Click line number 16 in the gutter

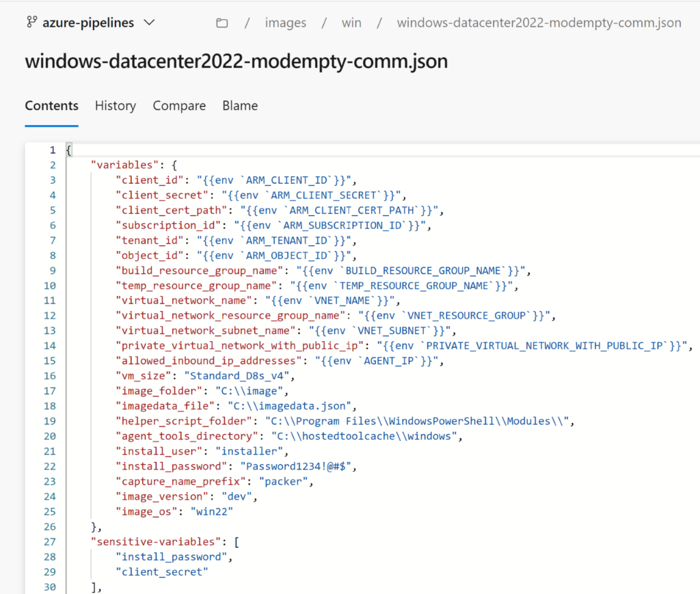[49, 376]
